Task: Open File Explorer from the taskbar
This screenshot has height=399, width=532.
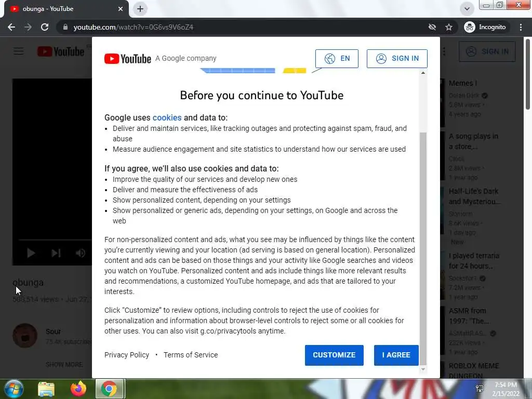Action: point(46,389)
